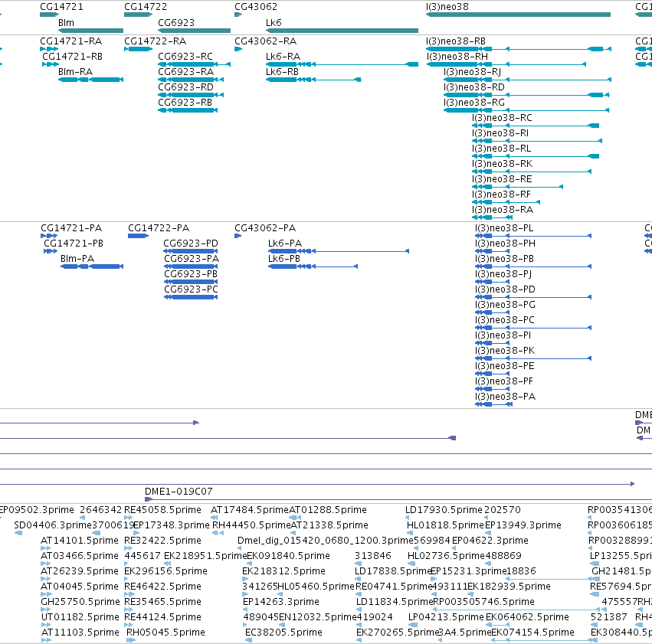Open transcript l(3)neo38-RK
Viewport: 652px width, 644px height.
click(x=532, y=172)
